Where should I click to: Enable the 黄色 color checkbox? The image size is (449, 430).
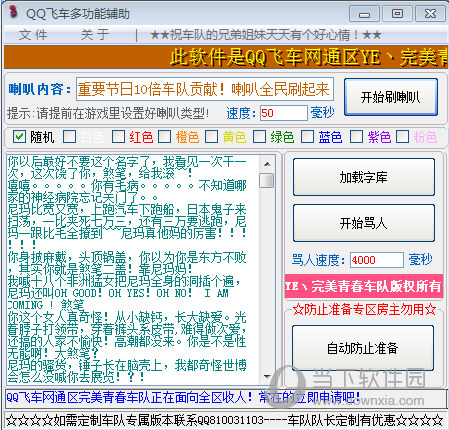(x=211, y=137)
